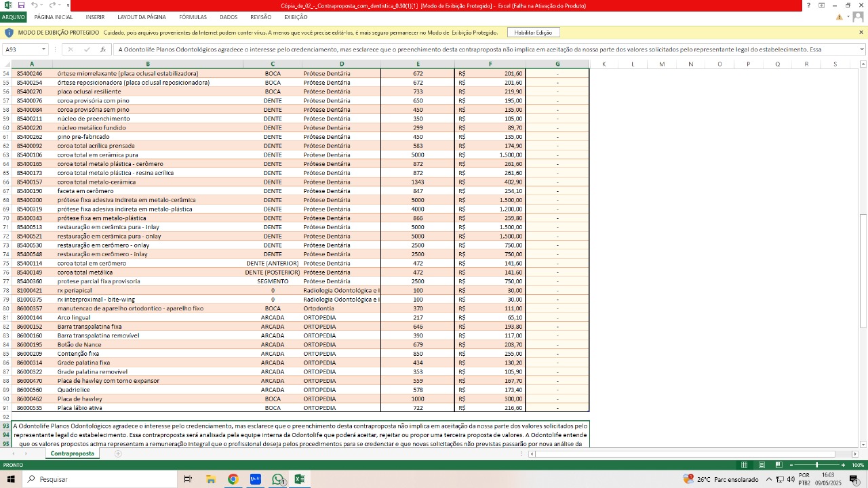
Task: Click the zoom in plus icon
Action: tap(843, 465)
